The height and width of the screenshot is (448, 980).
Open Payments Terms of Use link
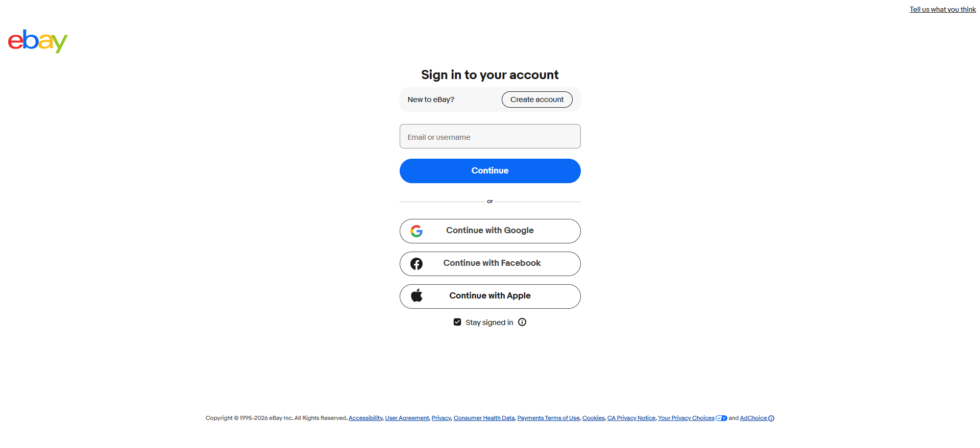pos(548,418)
